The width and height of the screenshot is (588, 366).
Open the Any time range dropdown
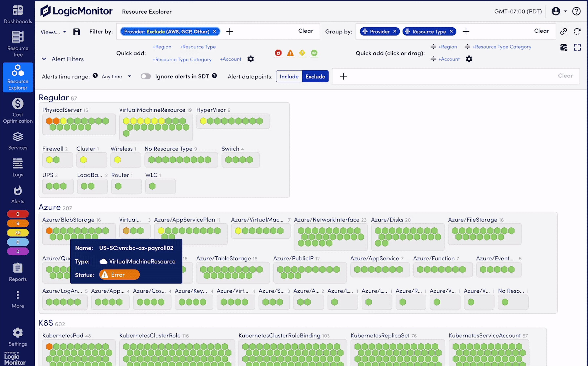(116, 76)
